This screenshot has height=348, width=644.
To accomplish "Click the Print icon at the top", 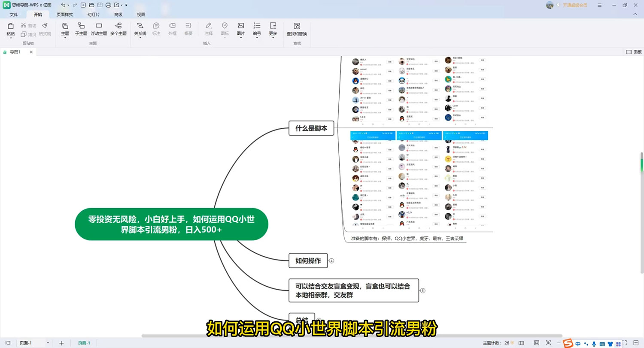I will pyautogui.click(x=108, y=5).
